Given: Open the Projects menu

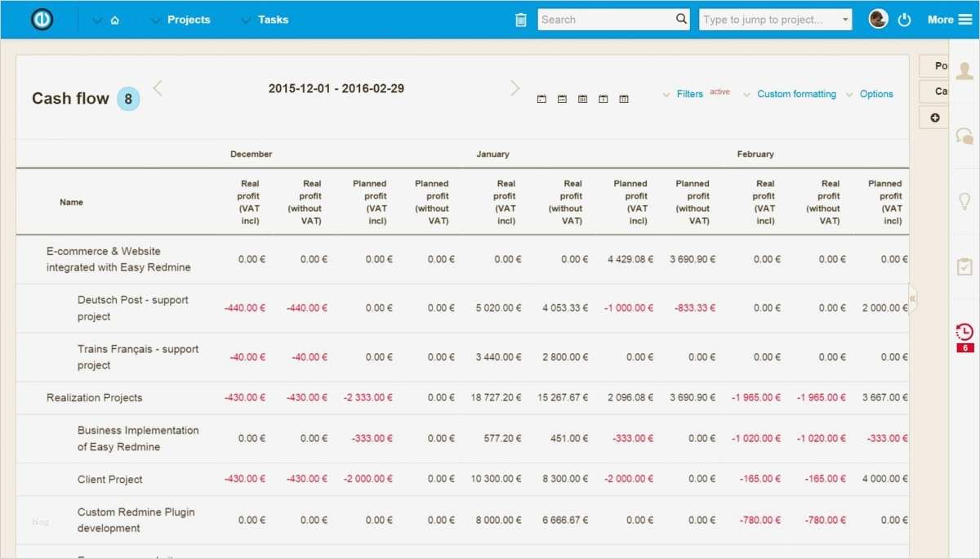Looking at the screenshot, I should pyautogui.click(x=189, y=20).
